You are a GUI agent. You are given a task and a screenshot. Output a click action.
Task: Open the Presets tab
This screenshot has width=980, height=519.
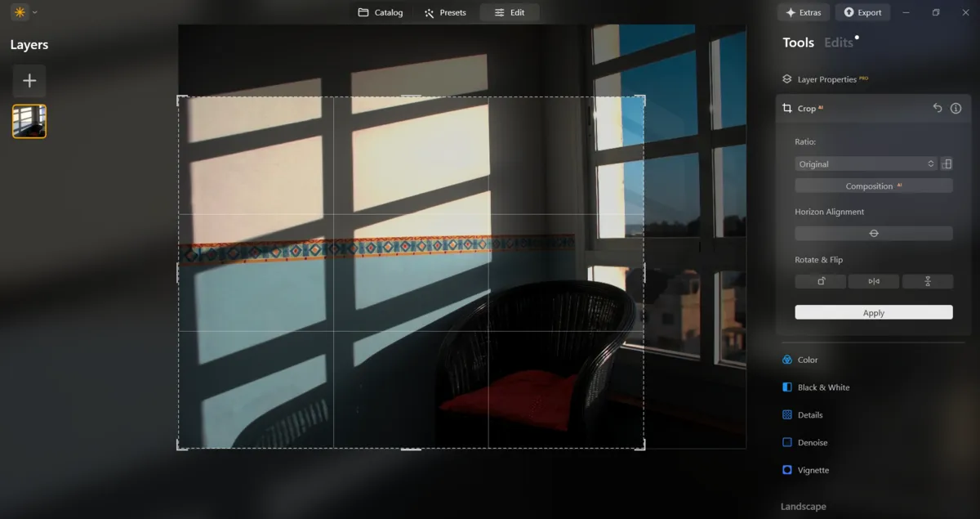point(445,12)
